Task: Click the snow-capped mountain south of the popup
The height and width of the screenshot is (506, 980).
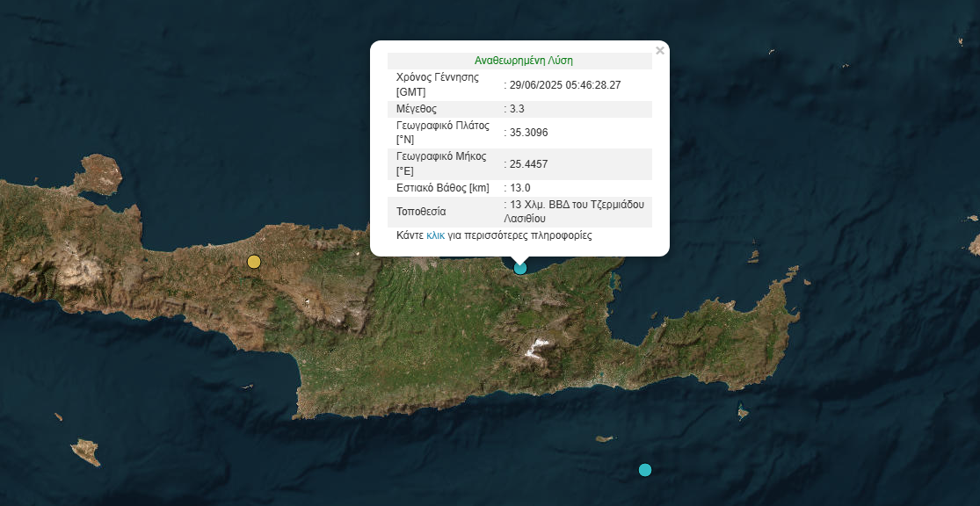Action: (x=536, y=348)
